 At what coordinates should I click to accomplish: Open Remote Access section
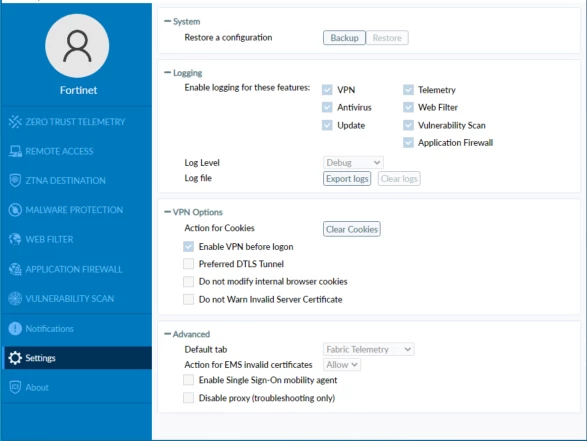(59, 151)
